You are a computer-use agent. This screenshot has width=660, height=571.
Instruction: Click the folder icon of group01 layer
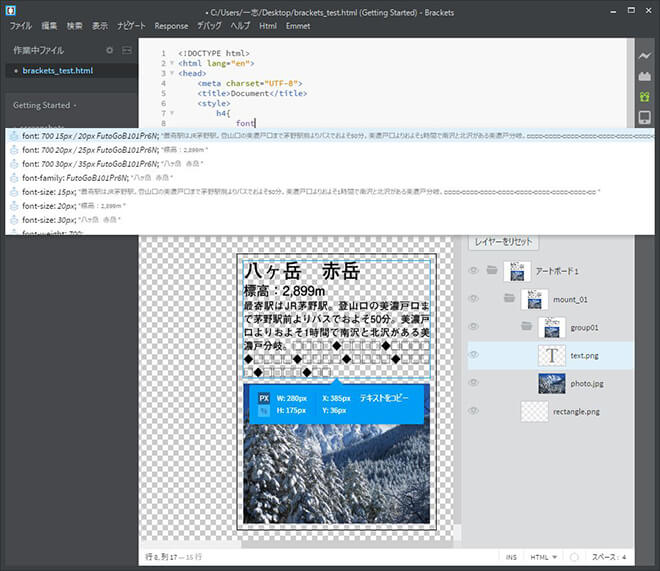click(526, 326)
